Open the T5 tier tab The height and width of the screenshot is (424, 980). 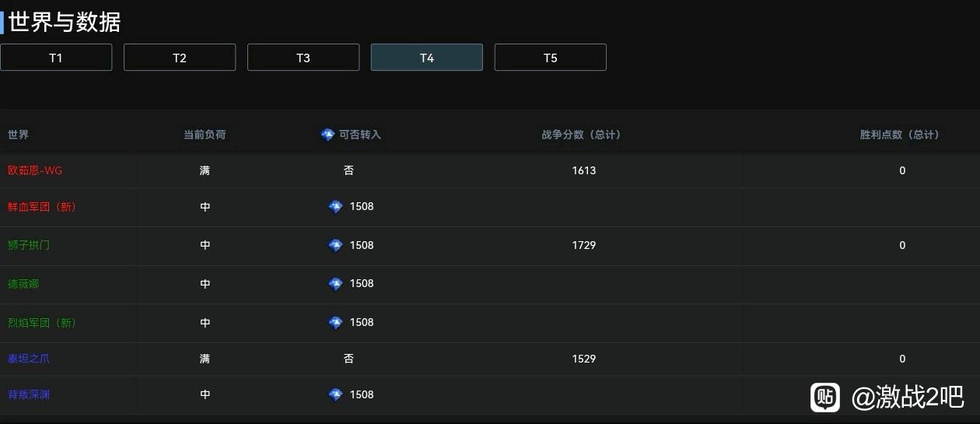coord(551,58)
